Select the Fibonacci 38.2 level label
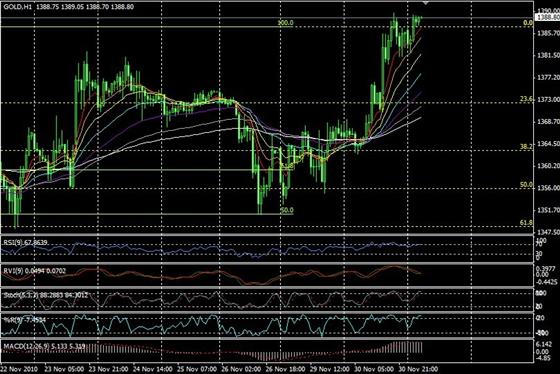Screen dimensions: 560x374 pyautogui.click(x=526, y=146)
